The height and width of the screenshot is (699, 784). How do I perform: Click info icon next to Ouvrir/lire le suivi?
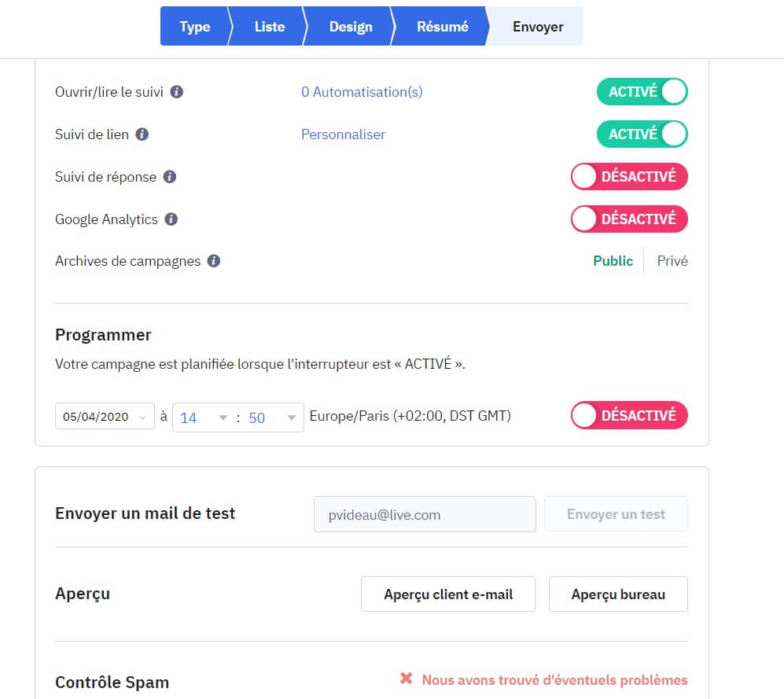pyautogui.click(x=177, y=92)
